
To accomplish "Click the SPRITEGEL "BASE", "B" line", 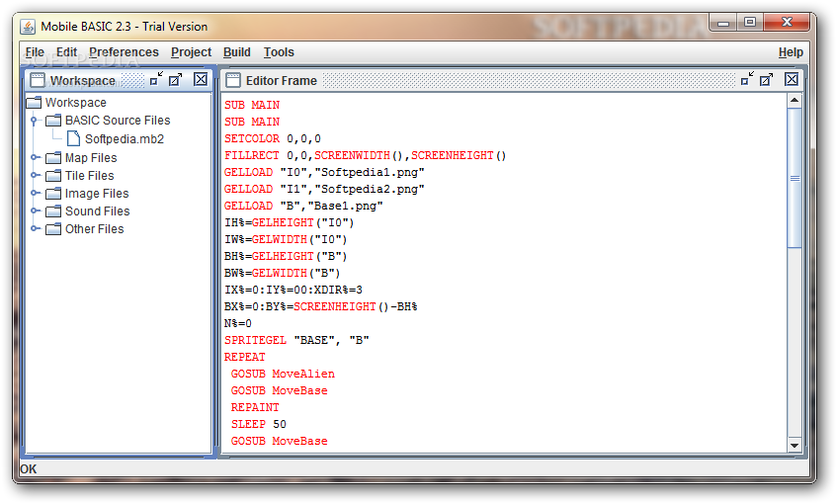I will (x=296, y=340).
